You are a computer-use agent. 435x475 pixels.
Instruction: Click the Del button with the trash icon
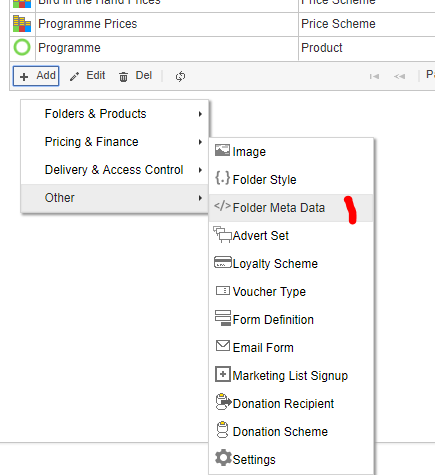point(135,76)
